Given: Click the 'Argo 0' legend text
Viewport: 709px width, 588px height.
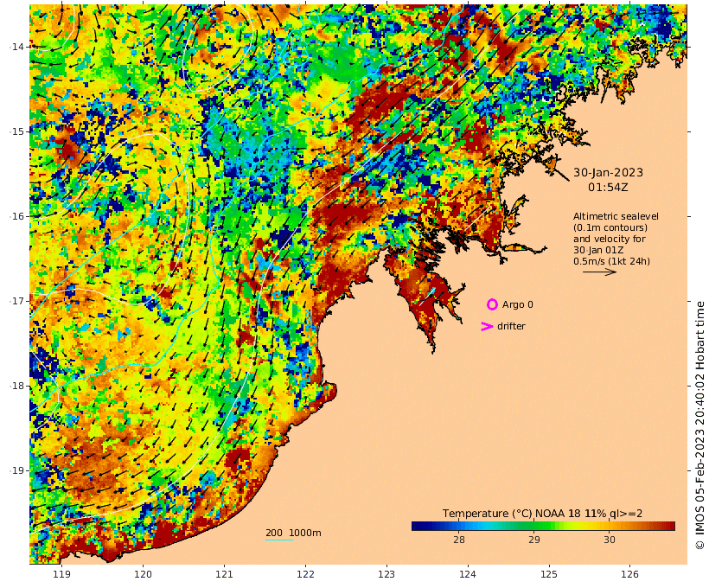Looking at the screenshot, I should (x=518, y=305).
